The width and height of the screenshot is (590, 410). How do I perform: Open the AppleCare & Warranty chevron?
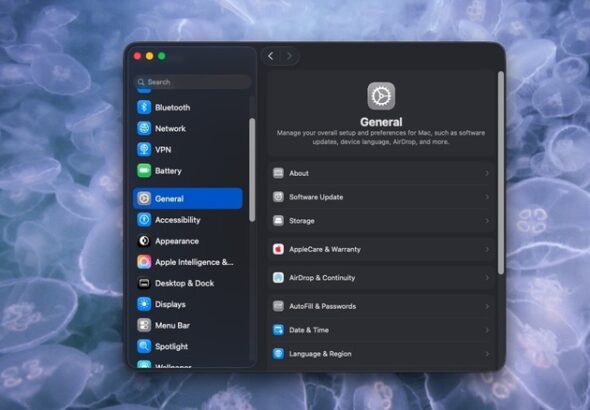point(487,249)
